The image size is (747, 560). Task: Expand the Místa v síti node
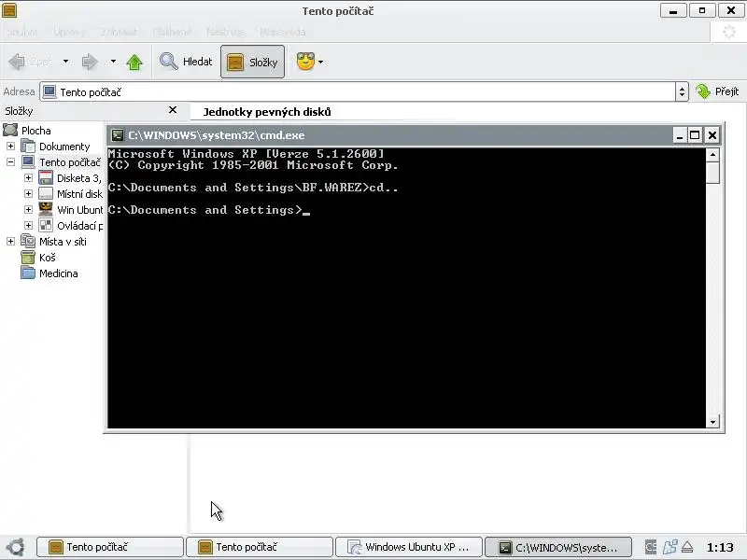point(10,242)
